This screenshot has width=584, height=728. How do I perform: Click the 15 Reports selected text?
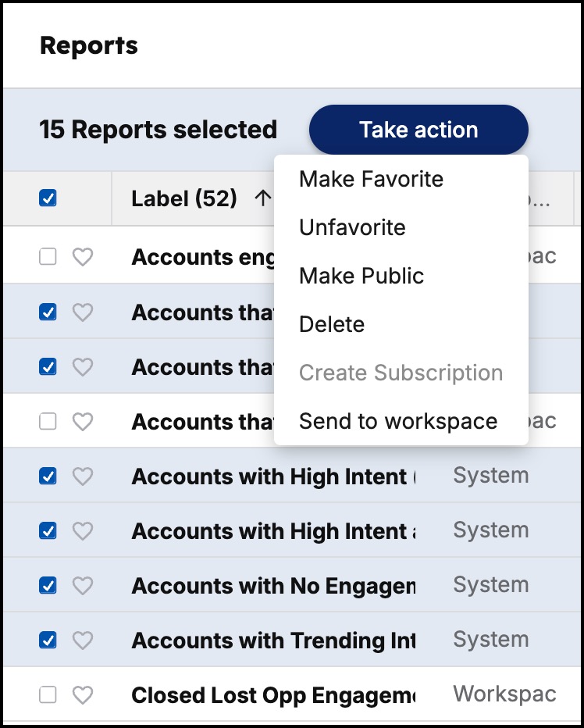click(x=158, y=130)
